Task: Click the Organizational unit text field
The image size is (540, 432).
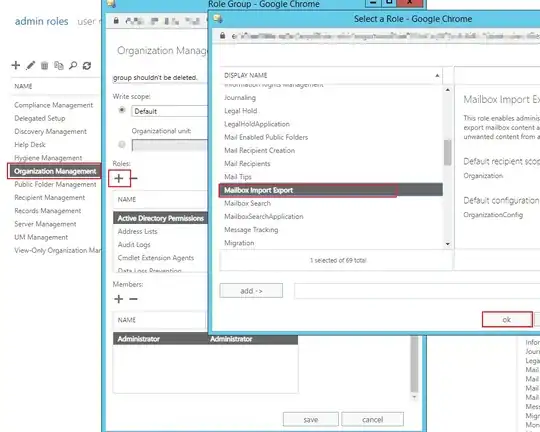Action: tap(169, 145)
